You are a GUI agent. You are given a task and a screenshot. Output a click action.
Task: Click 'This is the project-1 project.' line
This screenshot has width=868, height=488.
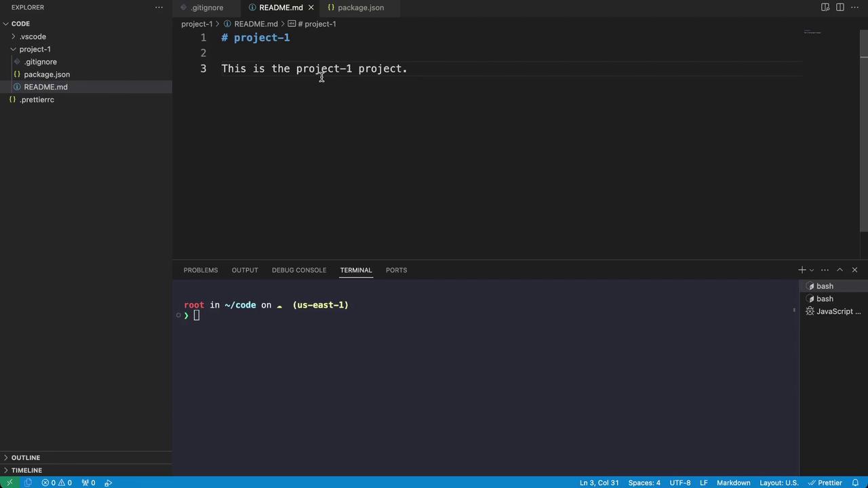314,68
